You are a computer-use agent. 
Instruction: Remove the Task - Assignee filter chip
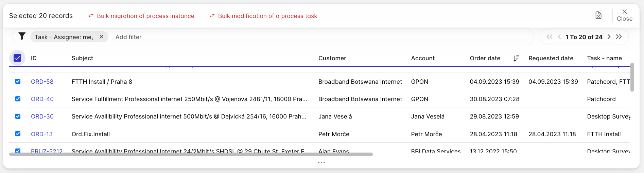click(101, 37)
